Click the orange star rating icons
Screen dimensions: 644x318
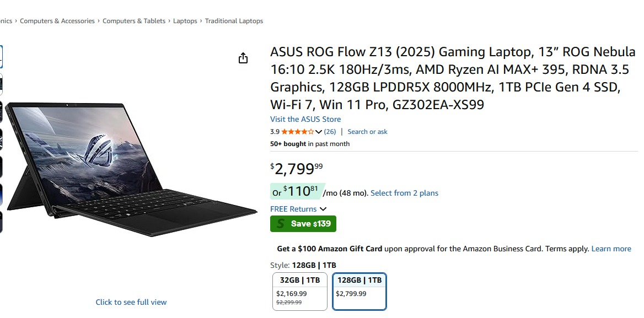pos(298,132)
